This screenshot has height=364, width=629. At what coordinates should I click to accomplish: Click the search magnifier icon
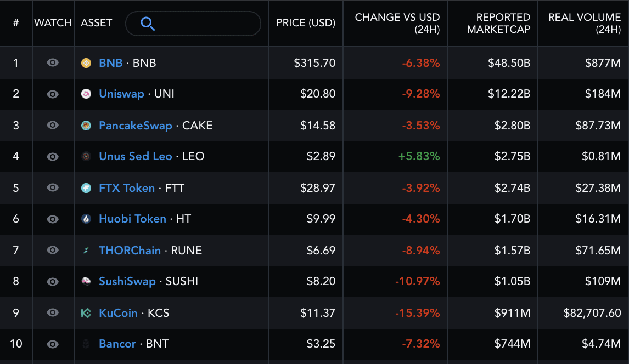click(147, 24)
